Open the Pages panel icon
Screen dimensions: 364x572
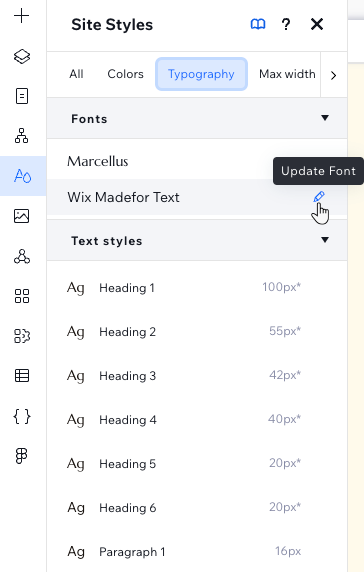pos(22,96)
